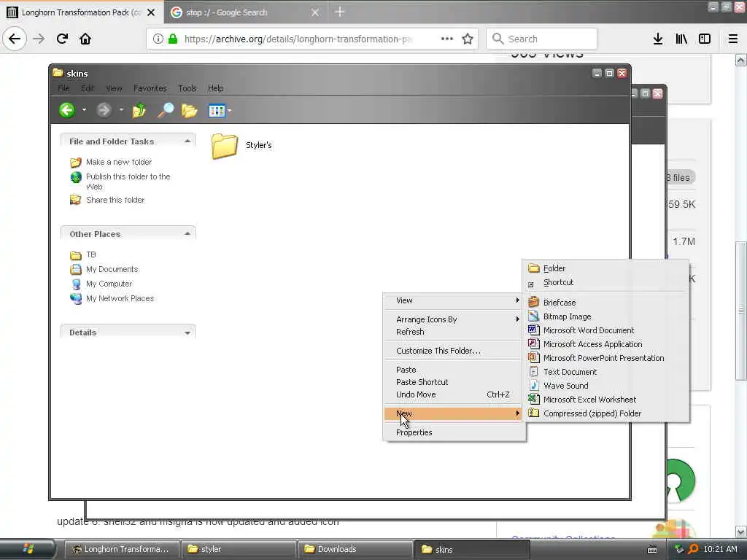
Task: Switch to the styler taskbar window
Action: point(239,549)
